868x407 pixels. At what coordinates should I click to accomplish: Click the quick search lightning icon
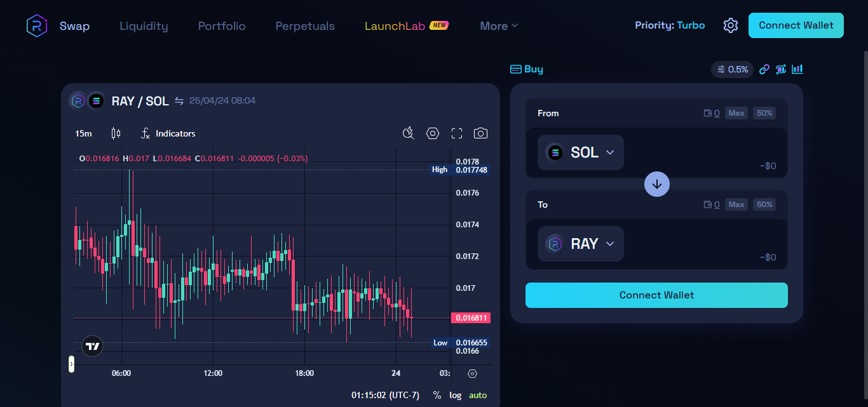pos(409,133)
